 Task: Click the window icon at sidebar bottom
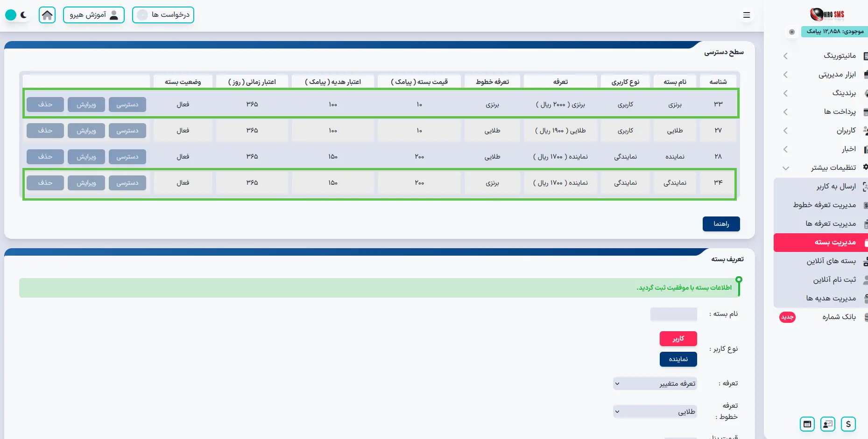tap(807, 424)
